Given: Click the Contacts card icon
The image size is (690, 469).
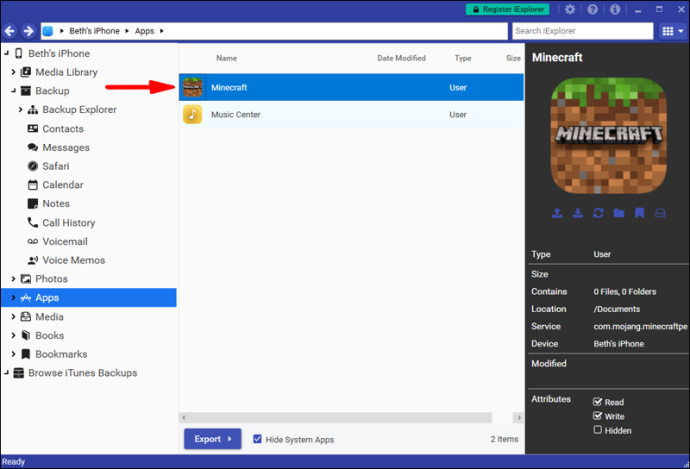Looking at the screenshot, I should click(x=33, y=128).
